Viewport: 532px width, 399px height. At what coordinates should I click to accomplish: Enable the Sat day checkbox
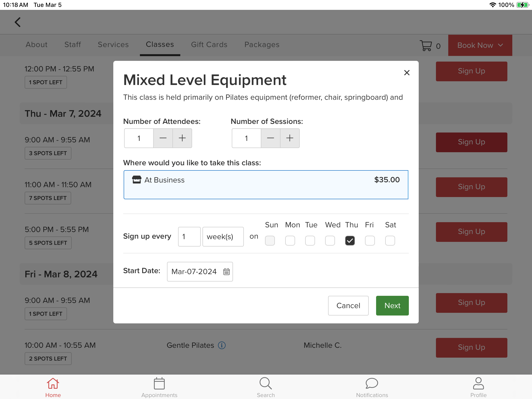click(x=390, y=241)
